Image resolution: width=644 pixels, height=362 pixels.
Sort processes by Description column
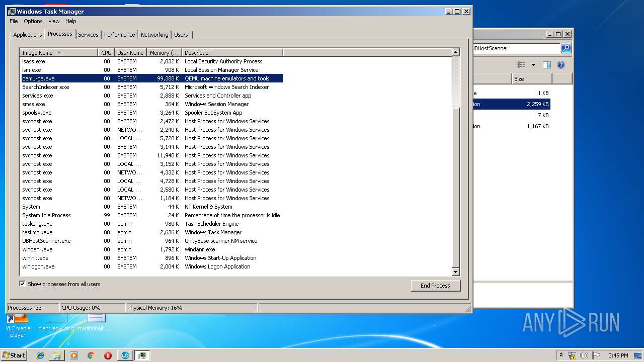(x=232, y=52)
